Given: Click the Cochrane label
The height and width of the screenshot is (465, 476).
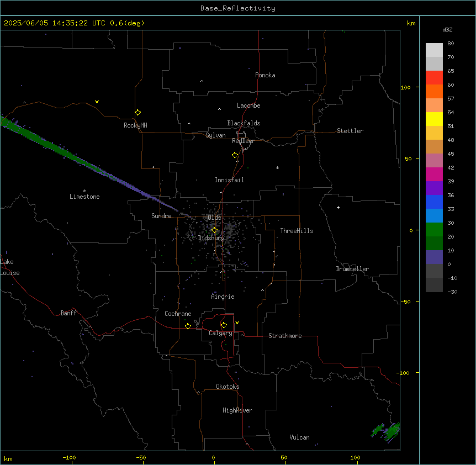Looking at the screenshot, I should pos(178,314).
